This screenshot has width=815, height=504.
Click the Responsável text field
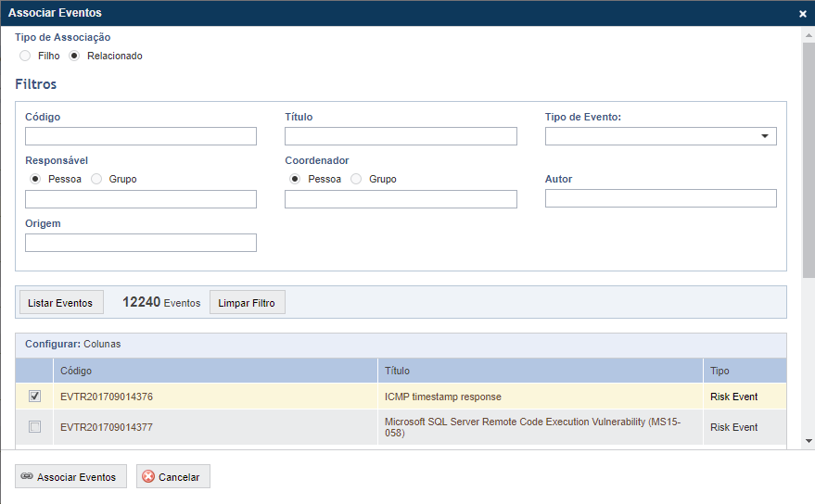[141, 199]
